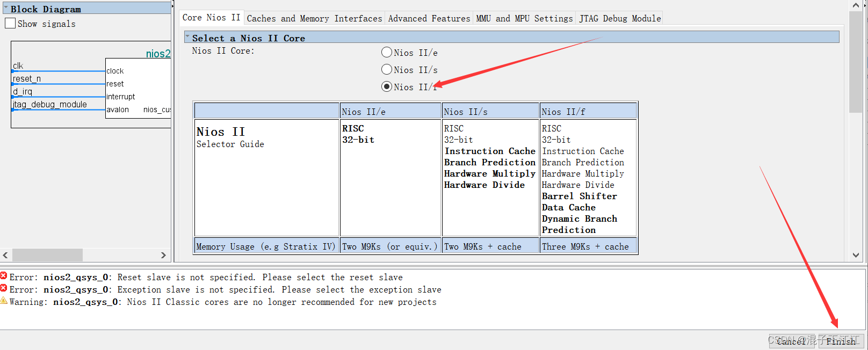Screen dimensions: 868x350
Task: Click the Cancel button
Action: (x=791, y=341)
